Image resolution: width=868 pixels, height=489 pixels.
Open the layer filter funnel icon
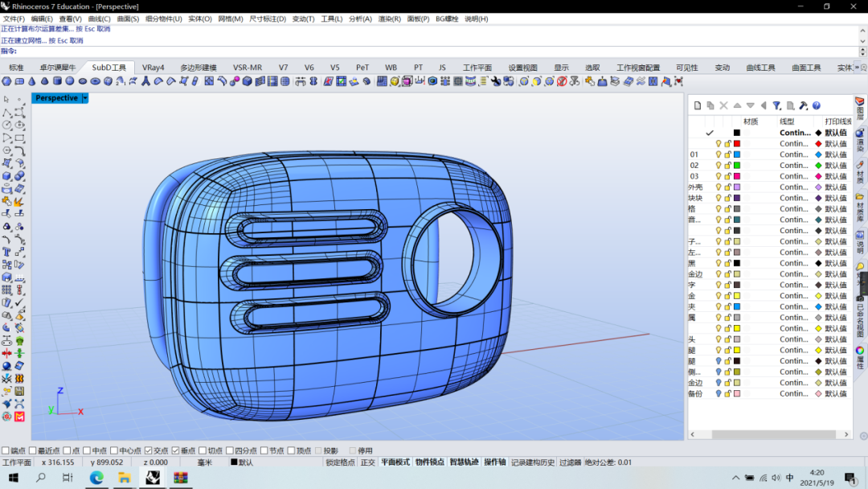[776, 105]
